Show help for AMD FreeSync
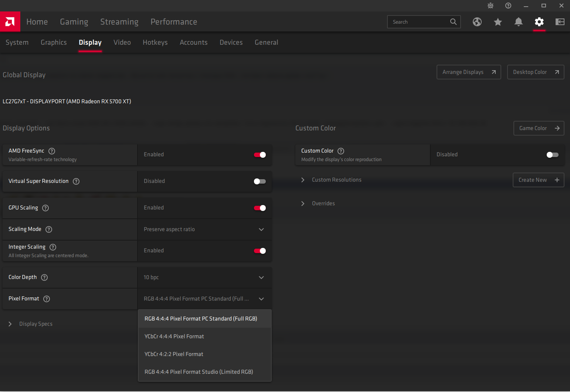The height and width of the screenshot is (392, 570). coord(52,151)
